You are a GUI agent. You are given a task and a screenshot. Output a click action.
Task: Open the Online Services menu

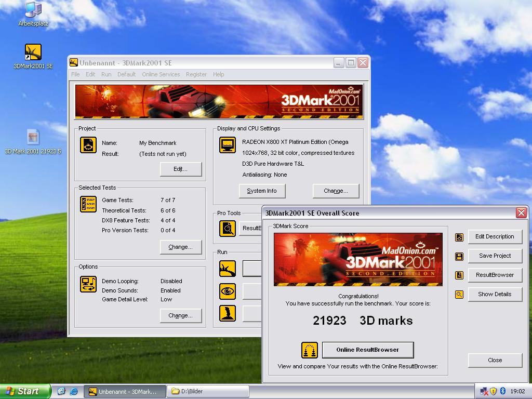(x=161, y=74)
